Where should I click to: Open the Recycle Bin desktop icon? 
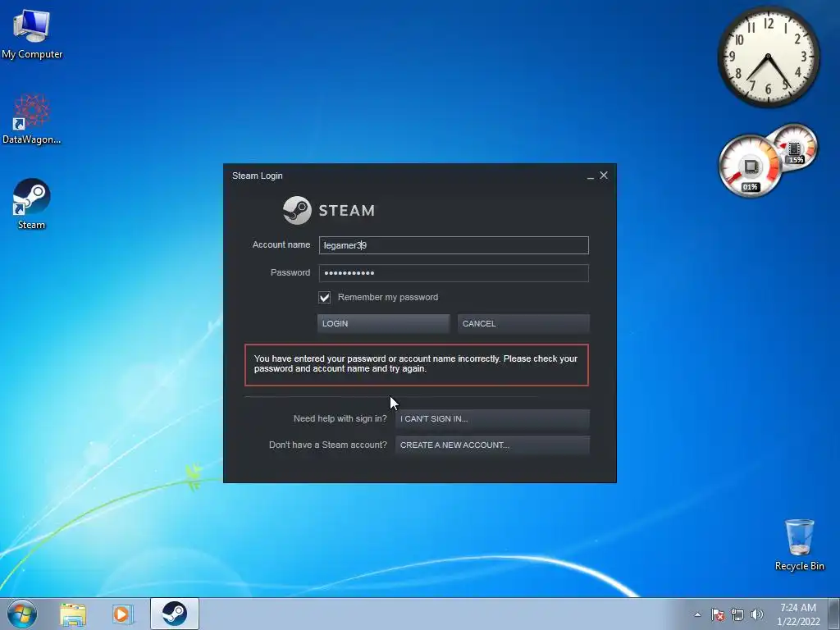pyautogui.click(x=799, y=545)
